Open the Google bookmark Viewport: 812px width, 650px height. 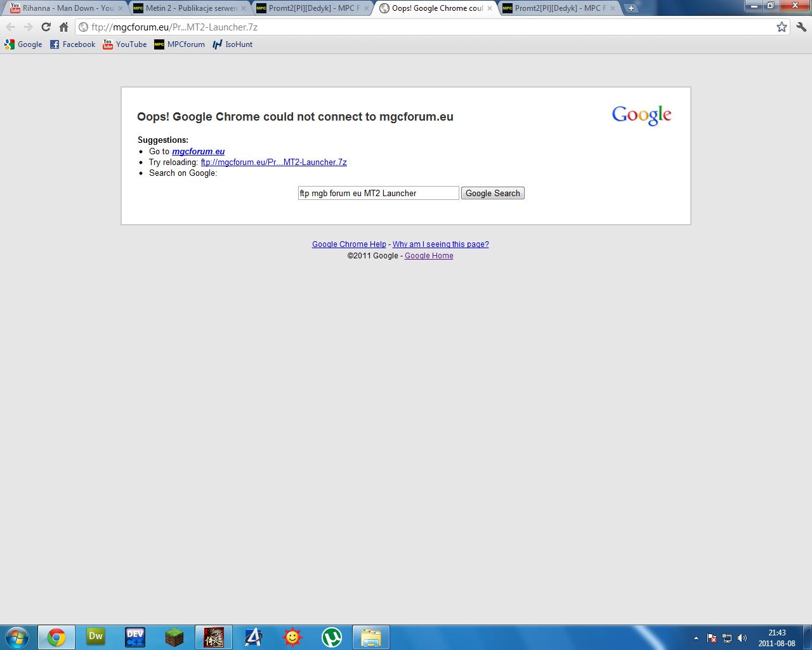coord(23,44)
